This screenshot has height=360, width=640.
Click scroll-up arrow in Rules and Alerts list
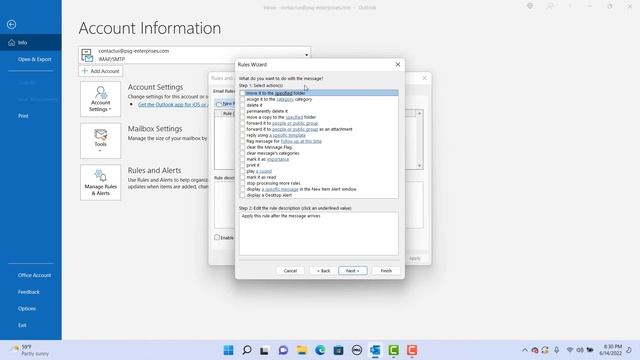tap(419, 113)
